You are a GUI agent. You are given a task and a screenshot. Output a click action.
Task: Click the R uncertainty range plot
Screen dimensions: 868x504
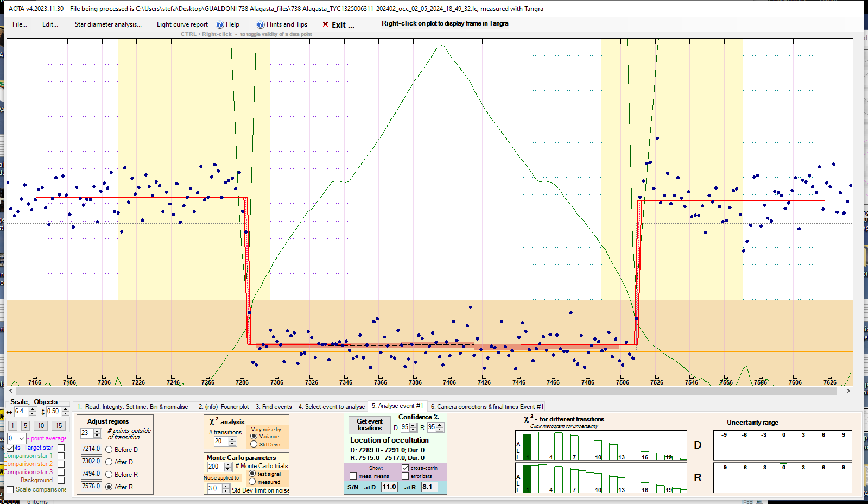782,478
